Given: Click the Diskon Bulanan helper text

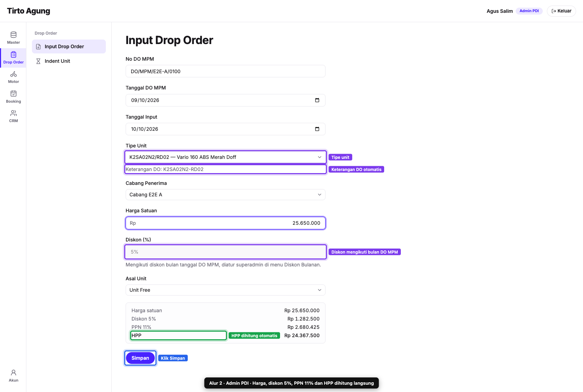Looking at the screenshot, I should click(223, 265).
